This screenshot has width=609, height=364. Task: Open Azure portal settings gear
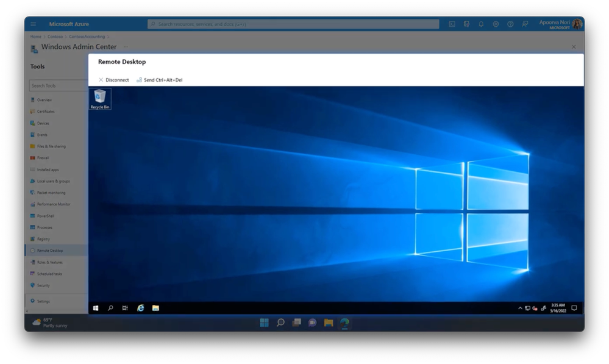pos(496,24)
